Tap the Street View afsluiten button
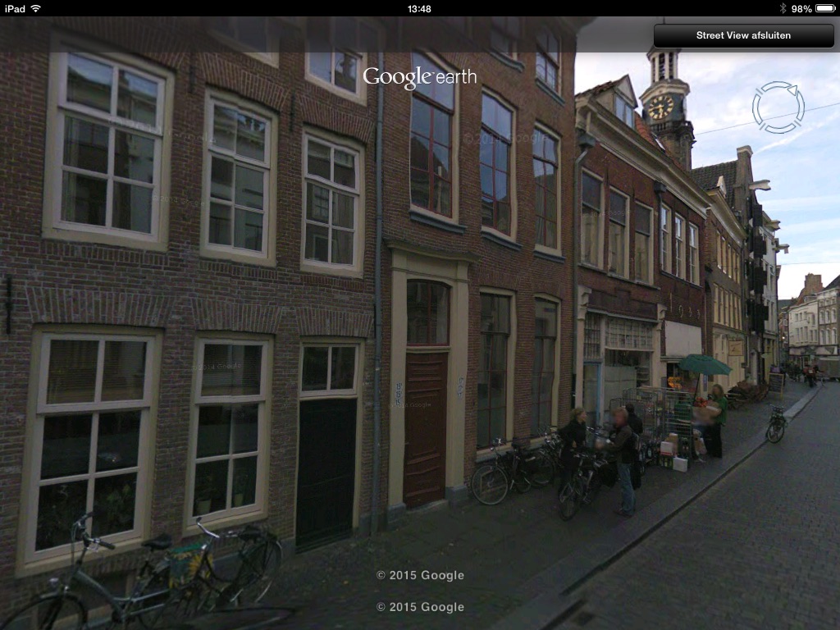The height and width of the screenshot is (630, 840). [x=743, y=35]
